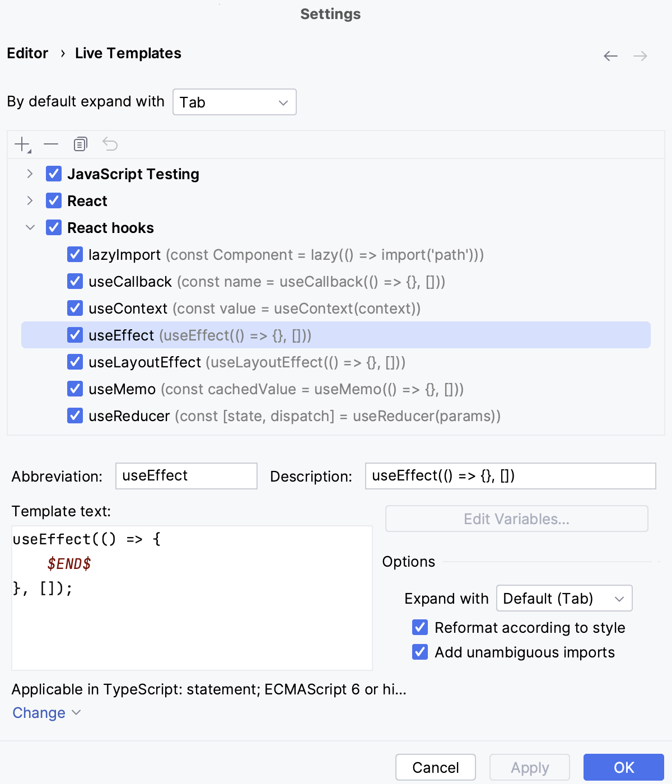Navigate back in settings history
672x784 pixels.
(x=610, y=55)
